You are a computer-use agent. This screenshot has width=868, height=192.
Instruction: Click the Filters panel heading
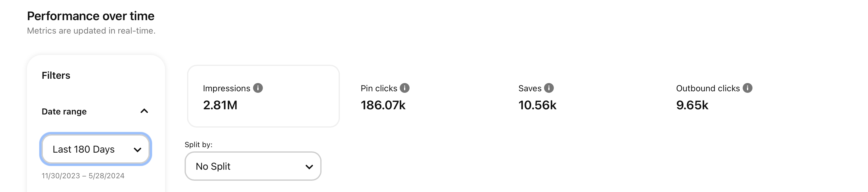tap(56, 75)
